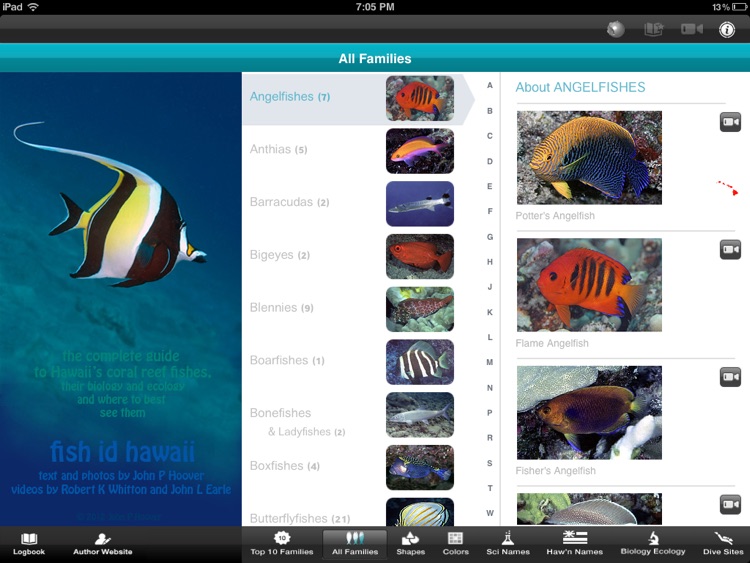
Task: Jump to letter S in index
Action: click(x=490, y=463)
